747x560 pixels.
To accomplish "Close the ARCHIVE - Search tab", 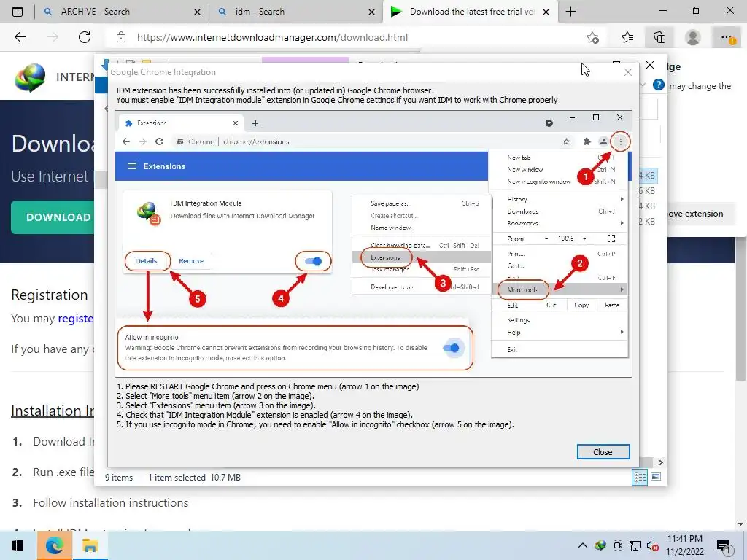I will click(x=197, y=12).
